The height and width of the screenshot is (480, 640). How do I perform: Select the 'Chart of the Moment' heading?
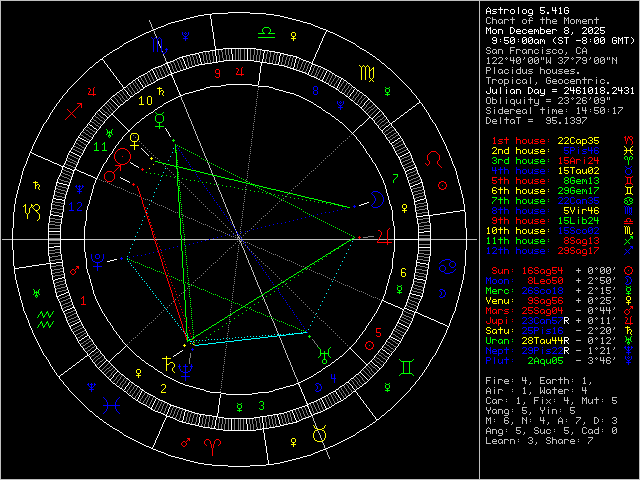click(x=542, y=21)
